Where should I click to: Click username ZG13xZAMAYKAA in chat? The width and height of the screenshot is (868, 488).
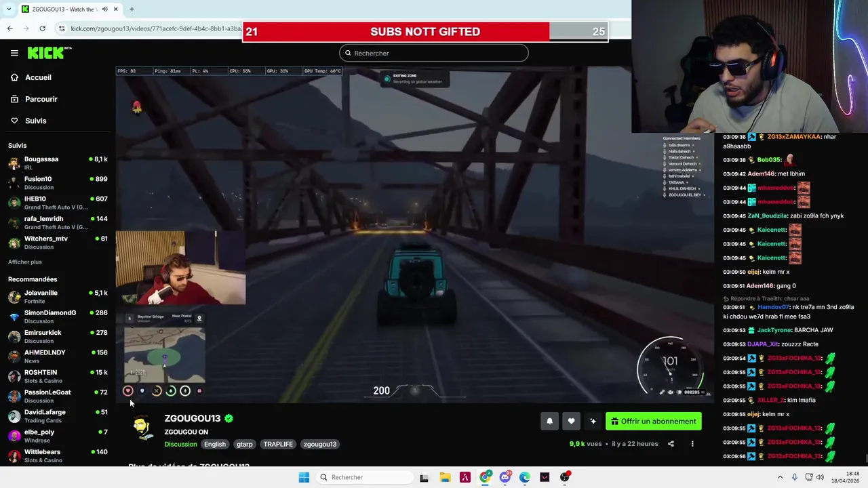(793, 137)
